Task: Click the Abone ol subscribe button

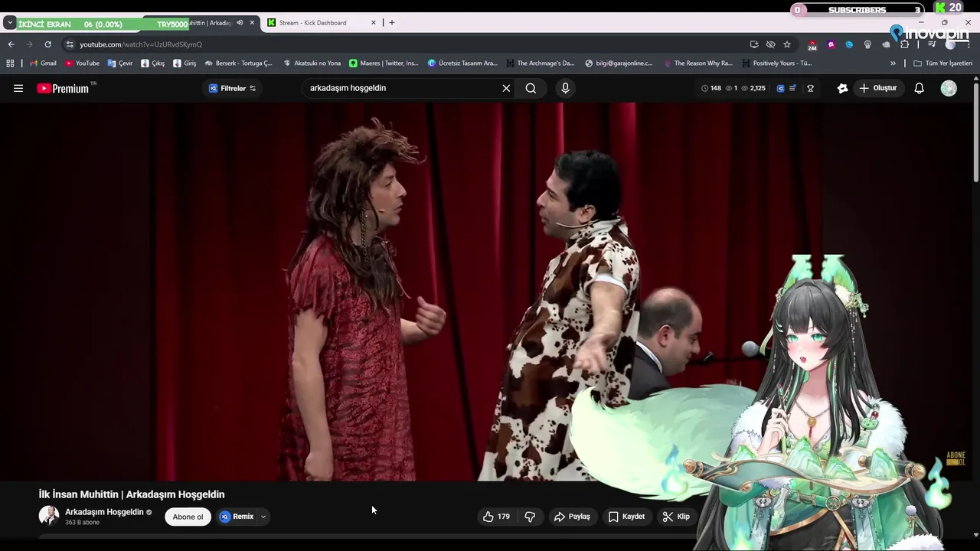Action: (188, 517)
